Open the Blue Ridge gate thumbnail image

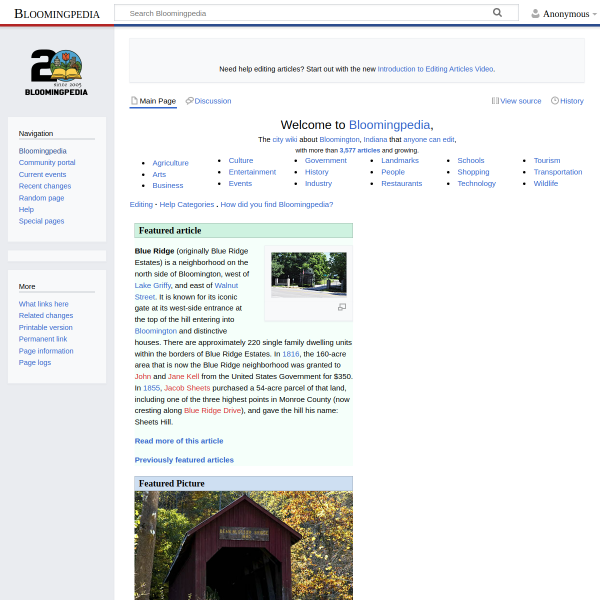tap(309, 274)
